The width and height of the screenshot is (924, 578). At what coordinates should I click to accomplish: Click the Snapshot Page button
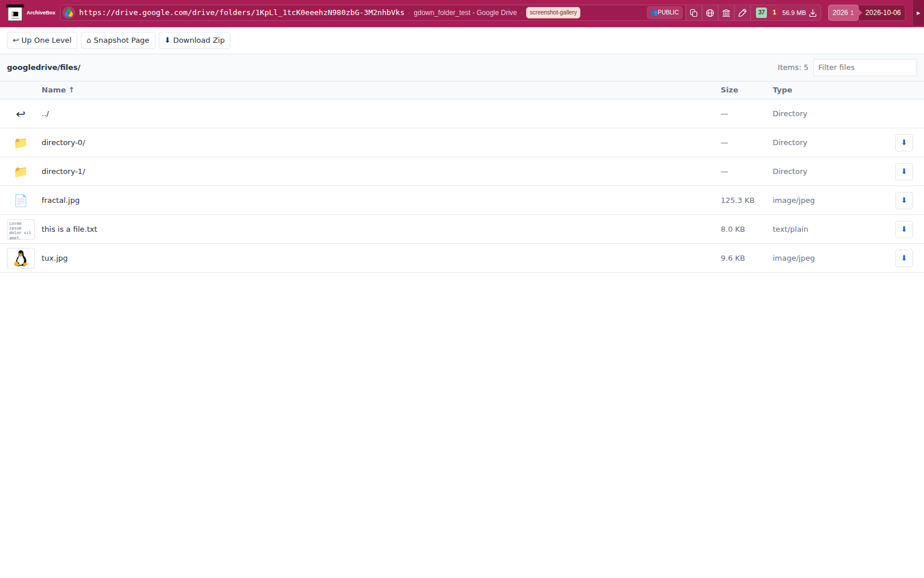(x=118, y=40)
